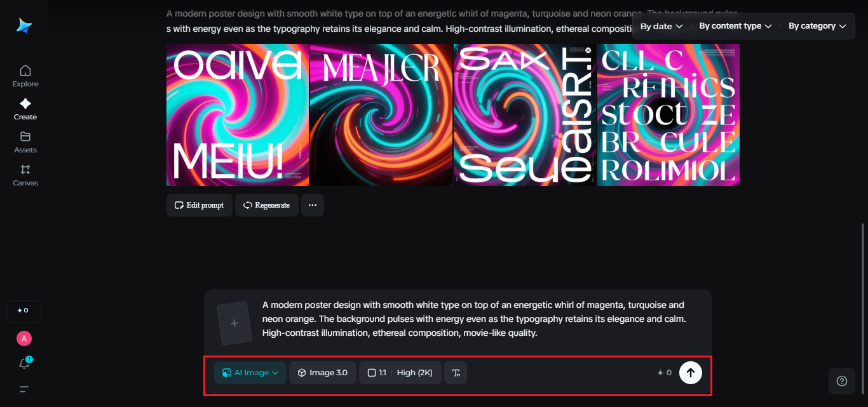
Task: Click the Regenerate button
Action: [x=267, y=205]
